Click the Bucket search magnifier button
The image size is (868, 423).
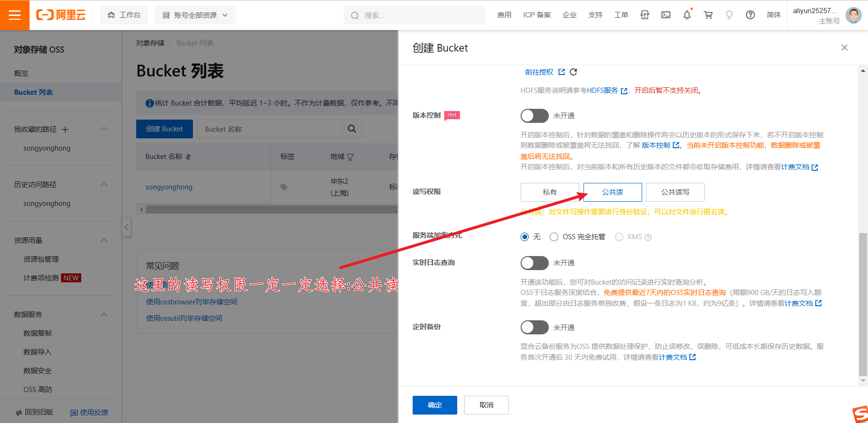(x=352, y=128)
